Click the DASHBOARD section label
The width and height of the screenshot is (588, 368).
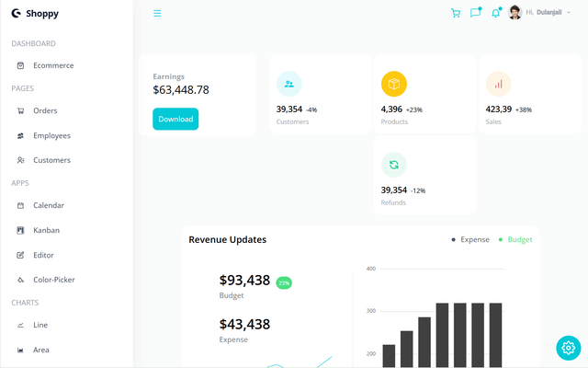33,43
